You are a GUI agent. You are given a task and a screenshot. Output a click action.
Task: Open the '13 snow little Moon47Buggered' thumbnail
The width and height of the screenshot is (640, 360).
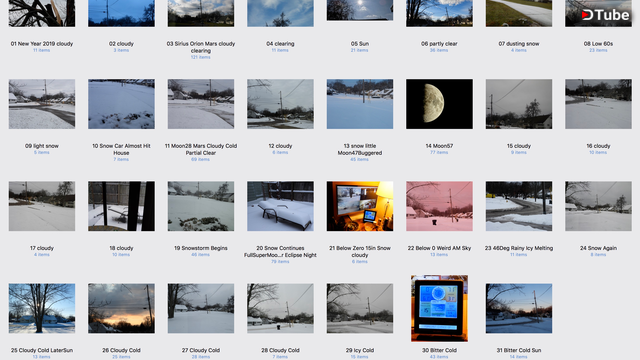pos(360,104)
